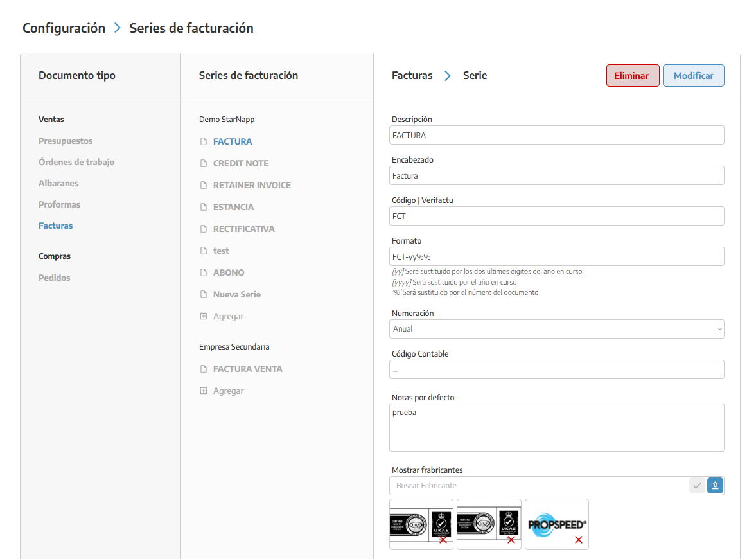Click the Código Verifactu input field
Screen dimensions: 756x559
[556, 216]
